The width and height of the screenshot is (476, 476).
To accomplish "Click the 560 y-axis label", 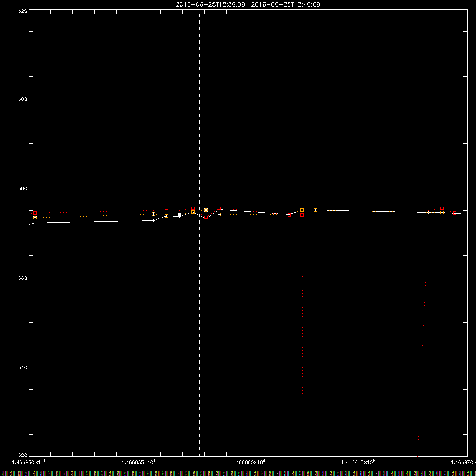I will (23, 278).
